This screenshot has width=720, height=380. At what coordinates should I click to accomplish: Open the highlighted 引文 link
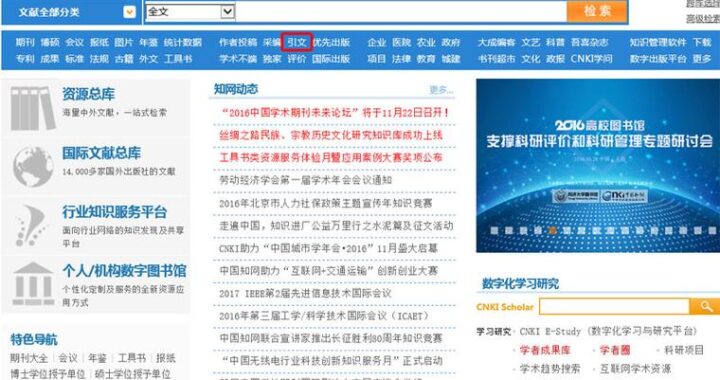point(297,43)
